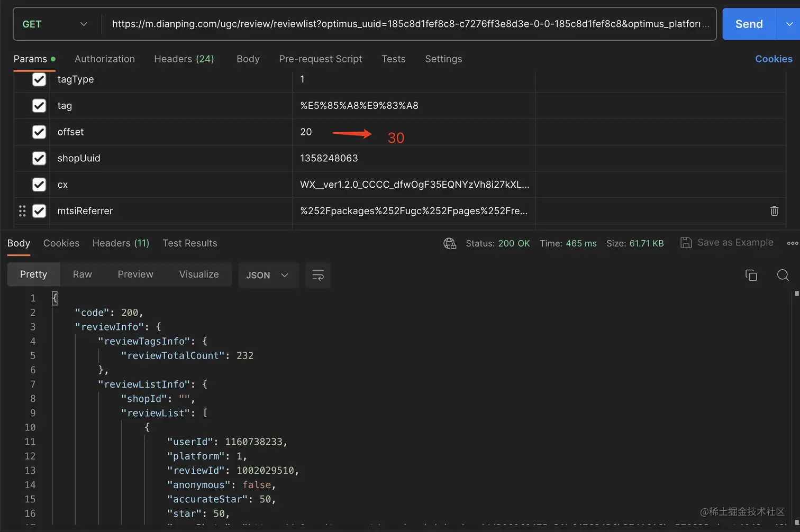Send the GET request
The height and width of the screenshot is (532, 800).
point(749,24)
